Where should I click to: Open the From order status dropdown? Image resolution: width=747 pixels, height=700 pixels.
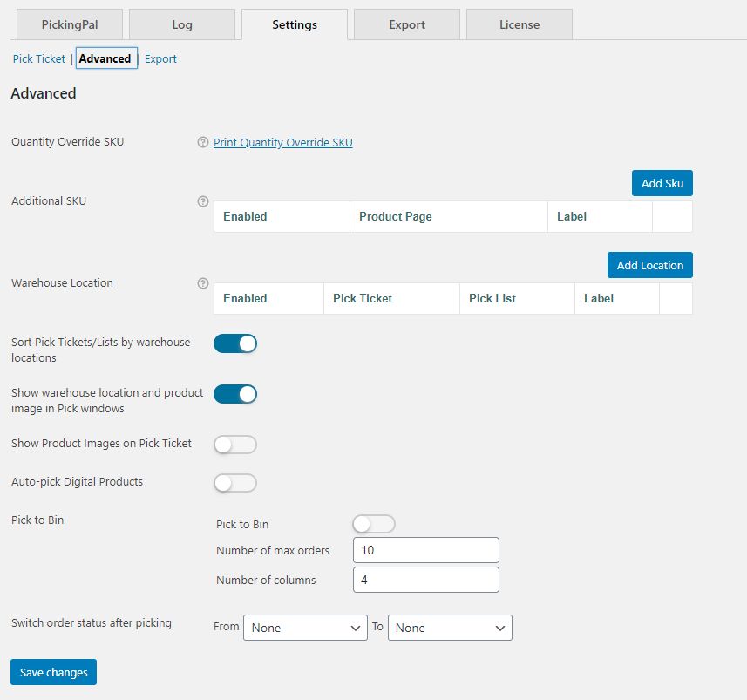click(305, 628)
